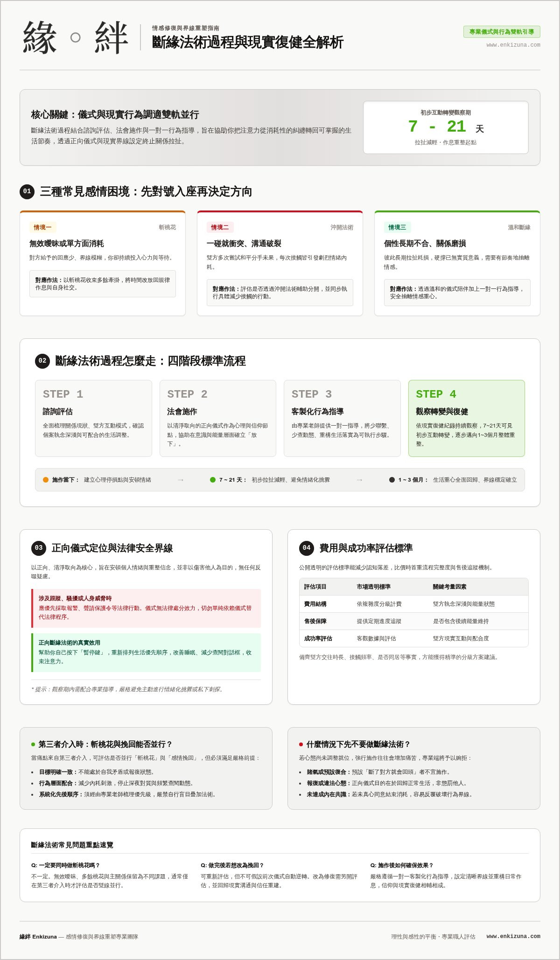Click the 04 section number badge
This screenshot has width=560, height=960.
click(307, 548)
